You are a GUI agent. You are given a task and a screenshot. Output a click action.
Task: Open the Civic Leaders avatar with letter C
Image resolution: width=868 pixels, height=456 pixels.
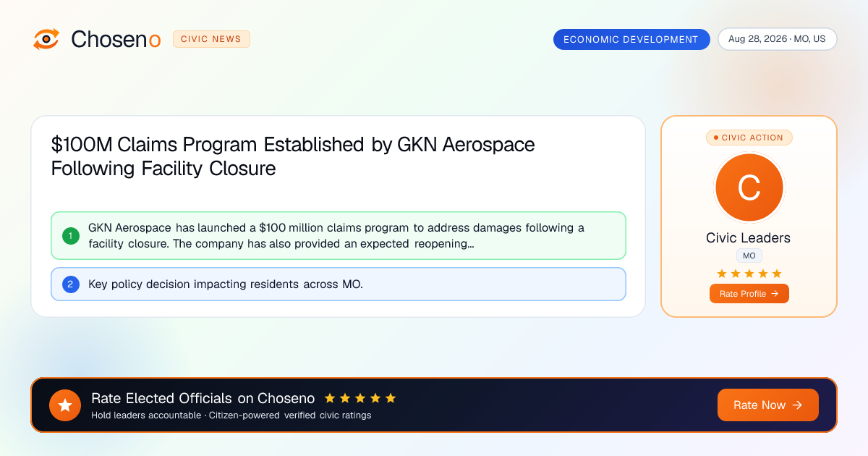click(749, 188)
